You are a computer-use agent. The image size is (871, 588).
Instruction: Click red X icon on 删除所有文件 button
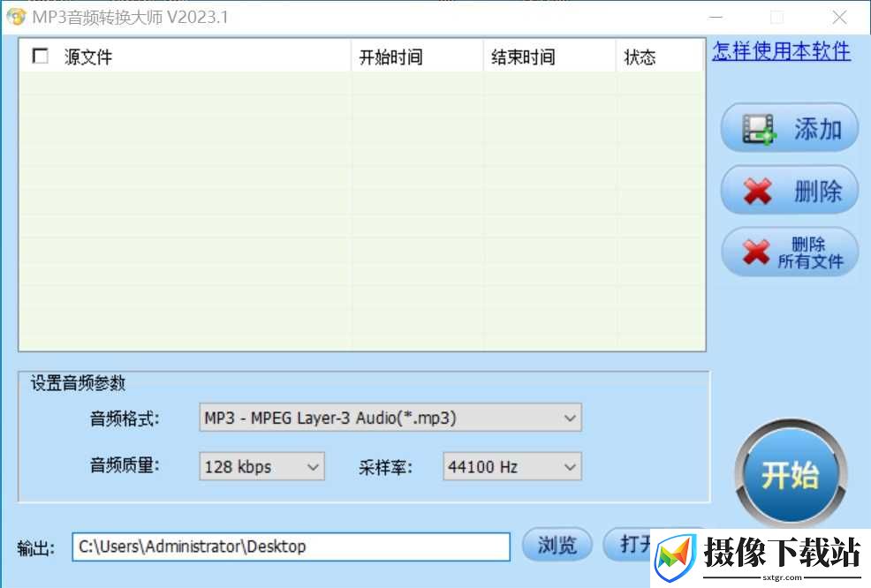756,253
